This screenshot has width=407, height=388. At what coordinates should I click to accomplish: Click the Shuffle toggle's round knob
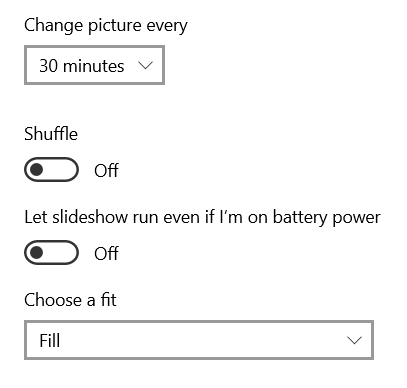pos(36,170)
